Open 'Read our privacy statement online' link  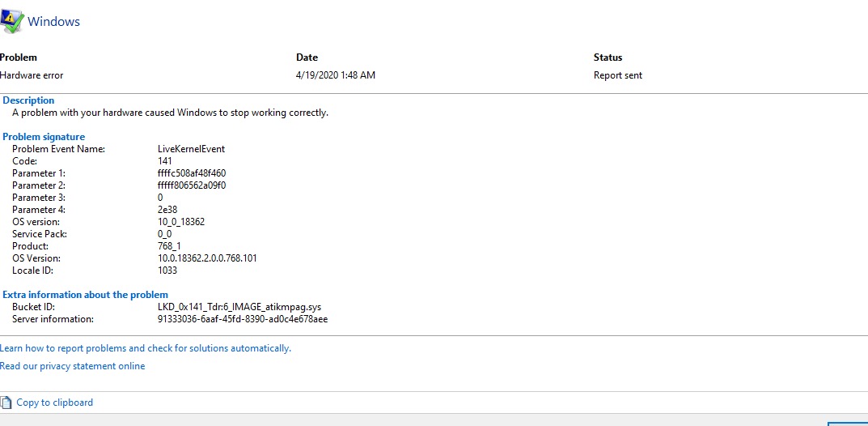point(72,366)
